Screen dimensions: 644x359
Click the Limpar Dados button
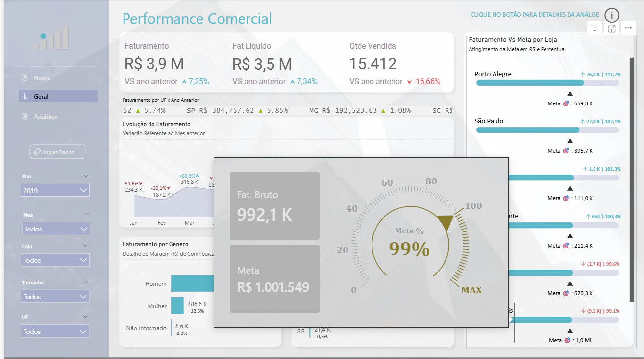pos(57,152)
